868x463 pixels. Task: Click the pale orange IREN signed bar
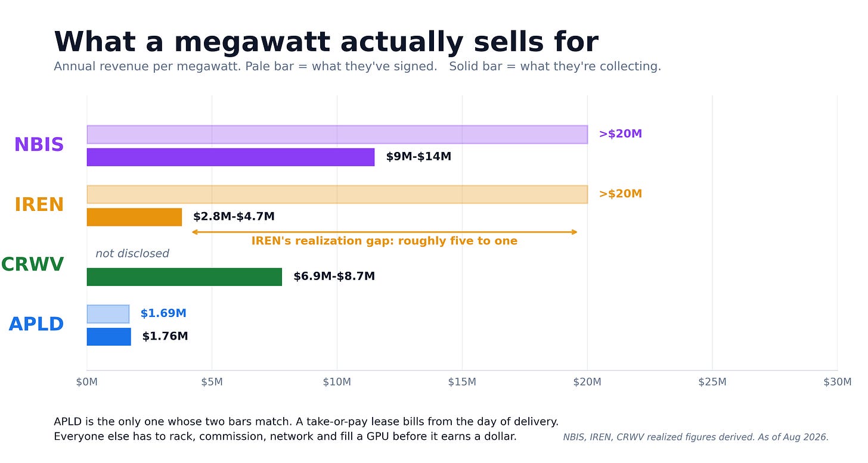point(337,194)
